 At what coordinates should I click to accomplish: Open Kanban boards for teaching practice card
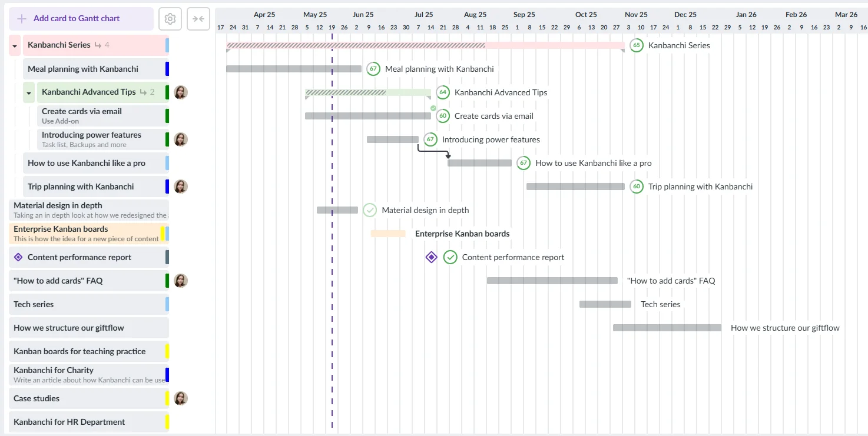pyautogui.click(x=89, y=351)
